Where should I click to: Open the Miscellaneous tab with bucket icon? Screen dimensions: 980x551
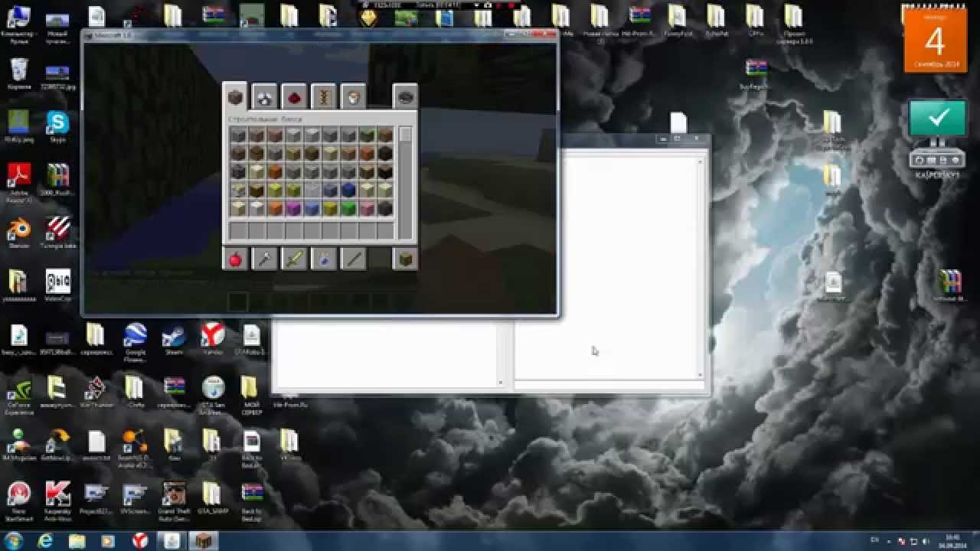coord(353,96)
